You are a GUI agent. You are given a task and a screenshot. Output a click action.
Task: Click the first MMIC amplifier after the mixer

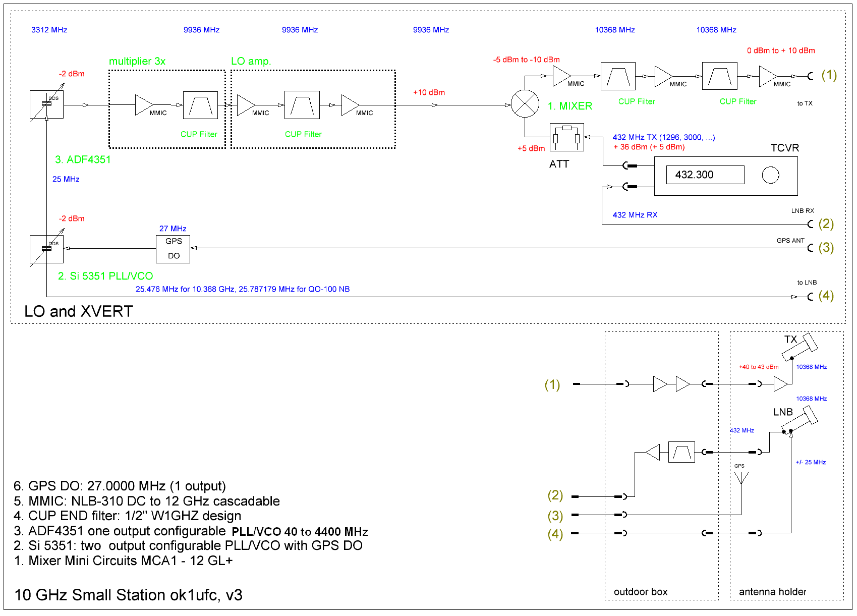[x=560, y=76]
